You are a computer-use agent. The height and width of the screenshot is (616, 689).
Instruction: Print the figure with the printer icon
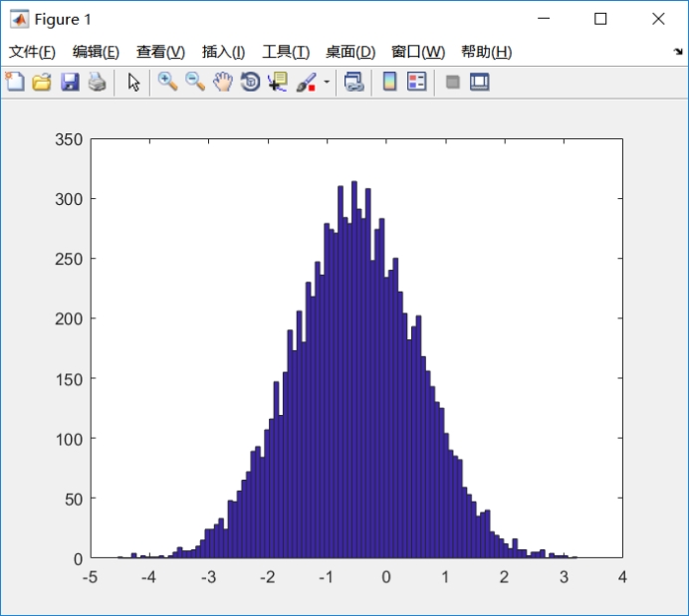tap(97, 82)
